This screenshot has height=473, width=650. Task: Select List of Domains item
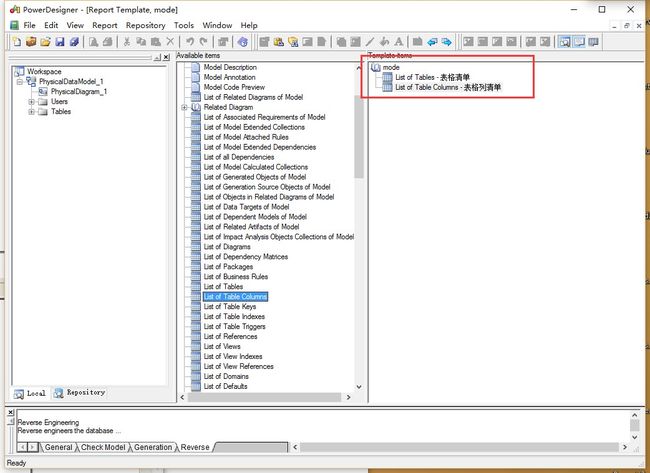[226, 376]
